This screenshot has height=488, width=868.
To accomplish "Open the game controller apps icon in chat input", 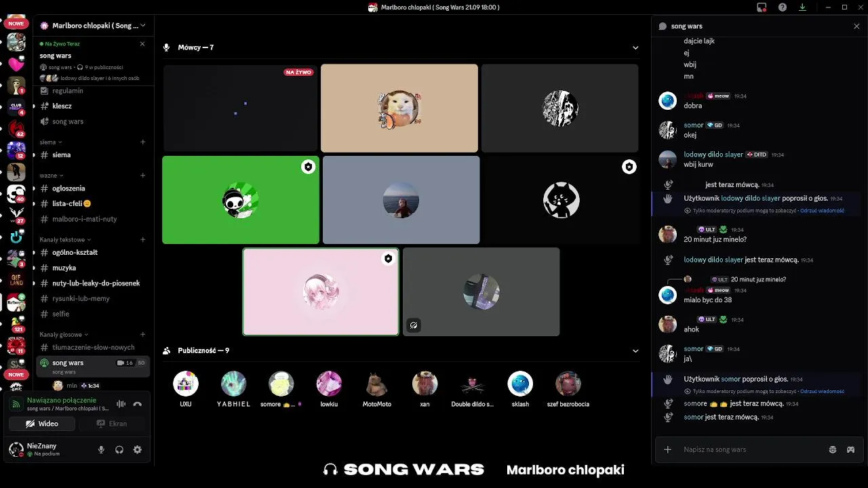I will click(x=850, y=449).
